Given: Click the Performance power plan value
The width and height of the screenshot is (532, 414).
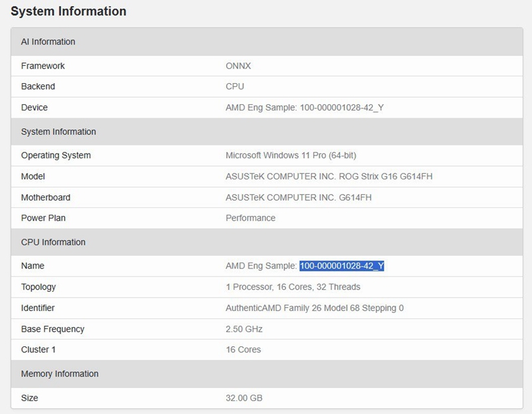Looking at the screenshot, I should [250, 218].
